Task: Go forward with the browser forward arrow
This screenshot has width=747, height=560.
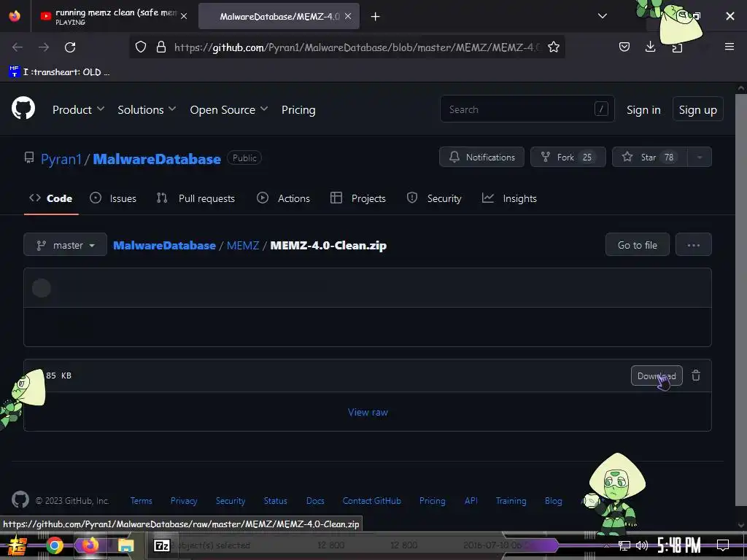Action: (44, 47)
